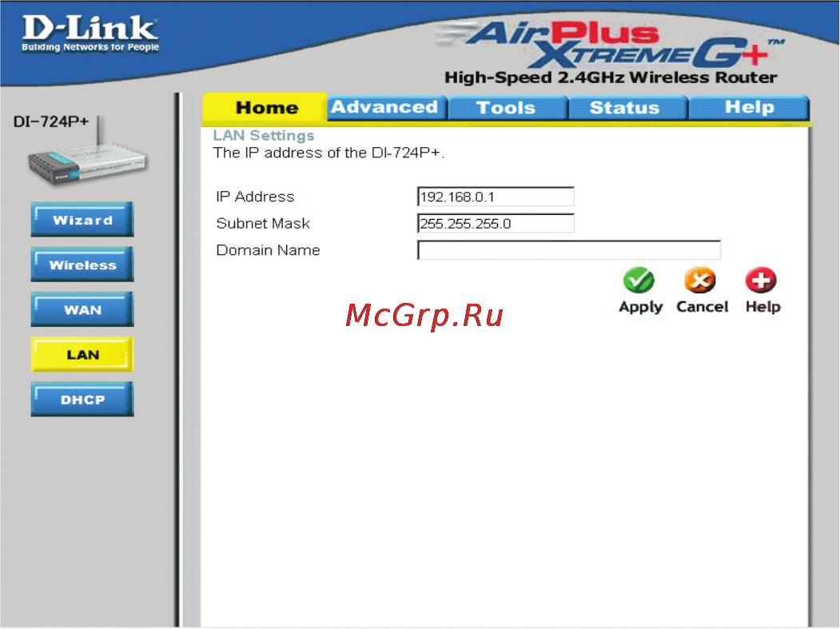Switch to the Home tab
This screenshot has width=840, height=629.
265,107
